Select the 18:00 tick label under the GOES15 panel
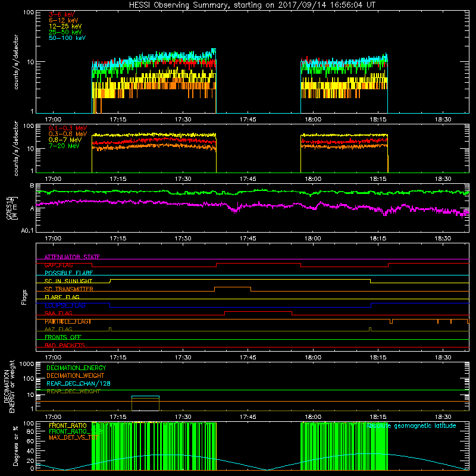 (313, 239)
